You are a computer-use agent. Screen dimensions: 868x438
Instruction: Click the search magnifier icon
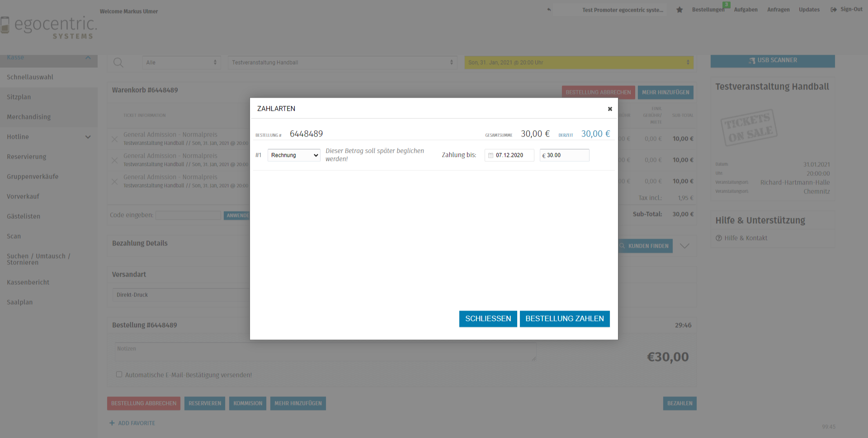[x=118, y=62]
